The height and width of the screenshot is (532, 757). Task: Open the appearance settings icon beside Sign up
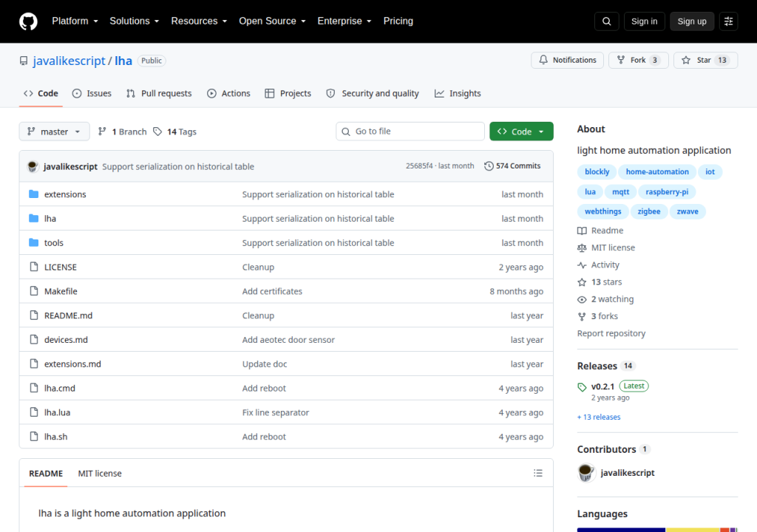[x=728, y=21]
